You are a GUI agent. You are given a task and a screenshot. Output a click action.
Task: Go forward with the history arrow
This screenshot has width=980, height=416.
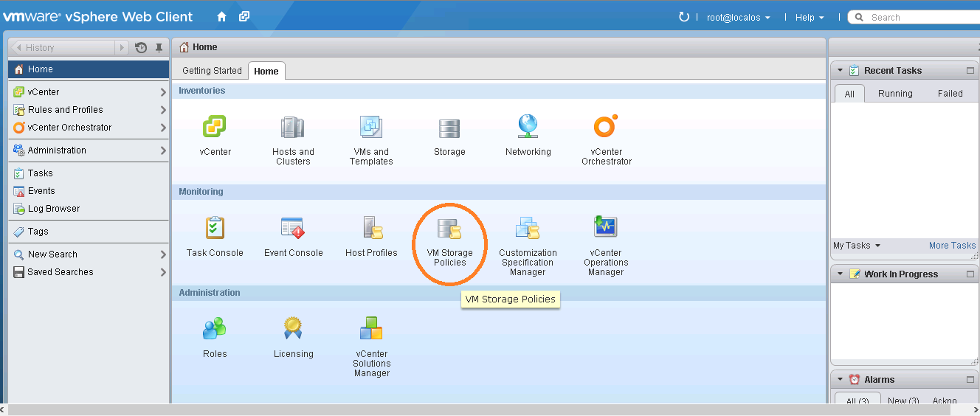tap(122, 47)
